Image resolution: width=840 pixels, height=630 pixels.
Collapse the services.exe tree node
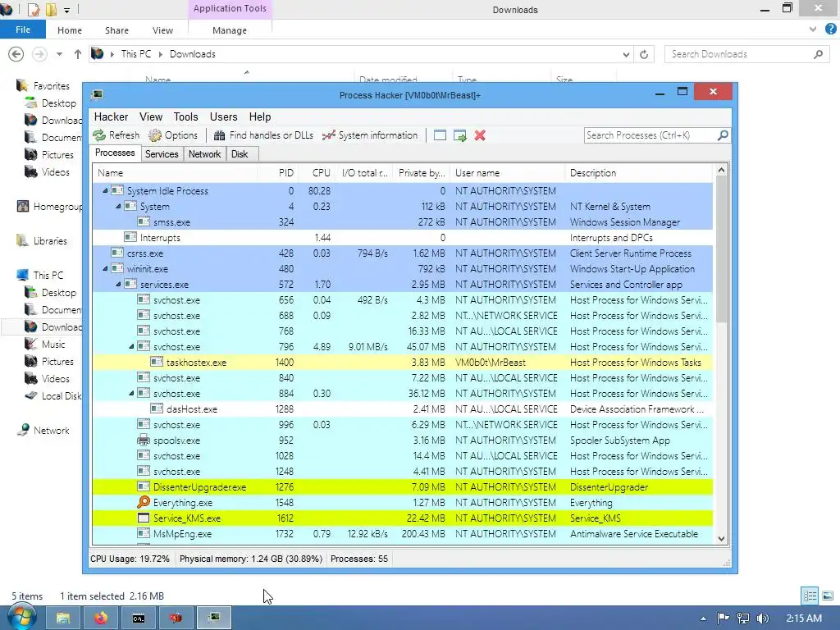tap(118, 284)
